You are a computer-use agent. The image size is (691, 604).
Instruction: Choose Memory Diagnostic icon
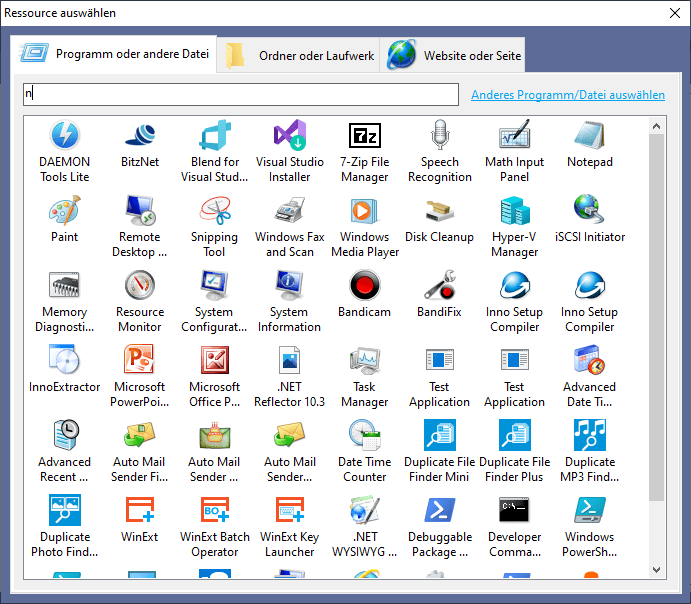point(64,285)
